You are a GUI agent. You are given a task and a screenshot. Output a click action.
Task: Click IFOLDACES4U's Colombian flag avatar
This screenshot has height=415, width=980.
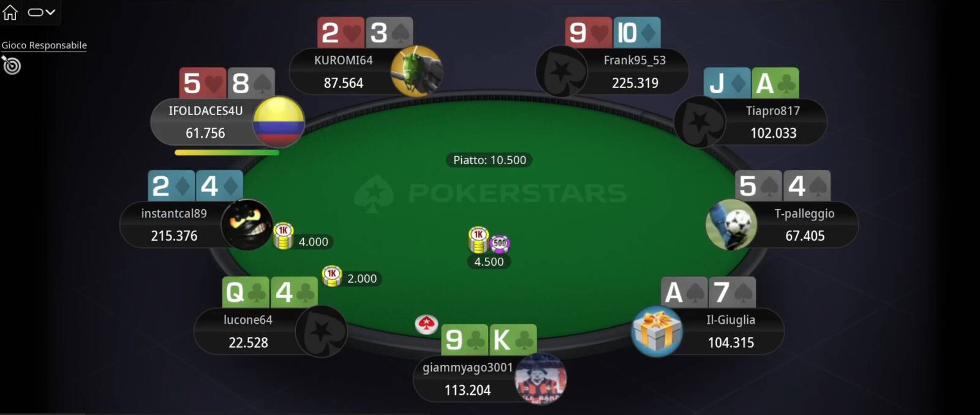(x=279, y=122)
